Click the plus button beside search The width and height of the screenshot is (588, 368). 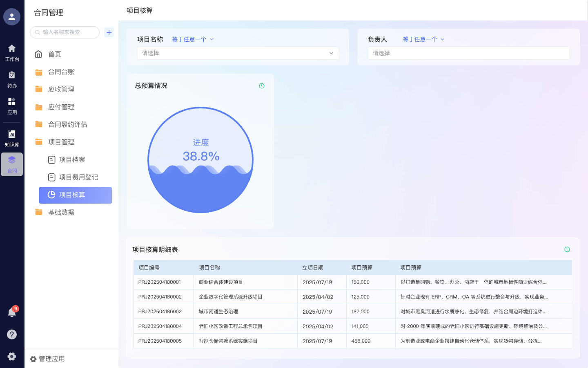(109, 32)
